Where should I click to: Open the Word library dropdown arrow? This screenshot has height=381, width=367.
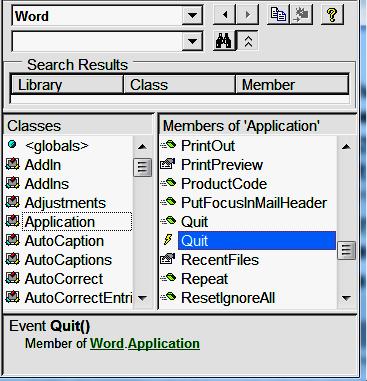[192, 15]
